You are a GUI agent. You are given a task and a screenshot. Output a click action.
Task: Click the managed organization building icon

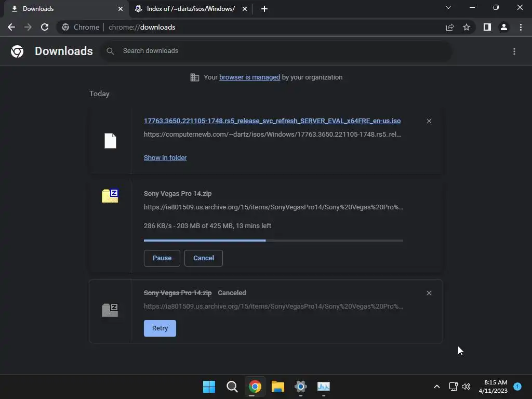coord(195,77)
